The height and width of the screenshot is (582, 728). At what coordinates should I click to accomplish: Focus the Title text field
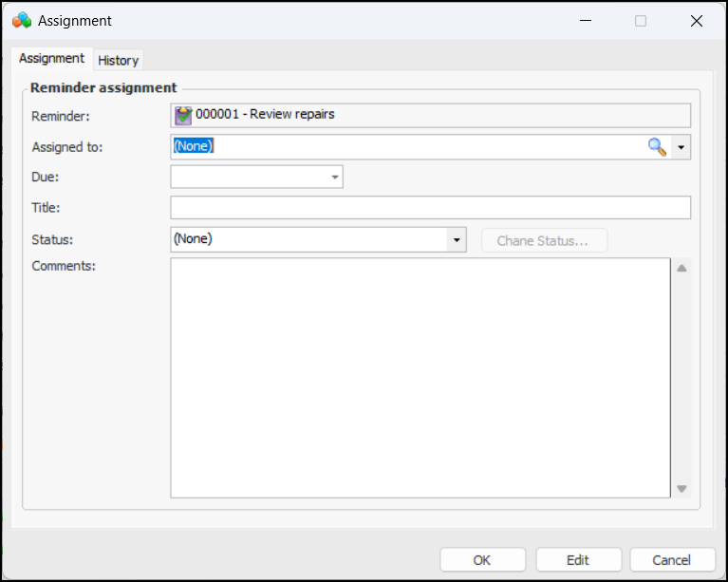click(430, 208)
